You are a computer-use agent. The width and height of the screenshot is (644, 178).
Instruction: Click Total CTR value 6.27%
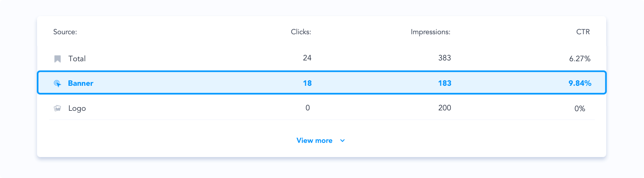click(580, 59)
